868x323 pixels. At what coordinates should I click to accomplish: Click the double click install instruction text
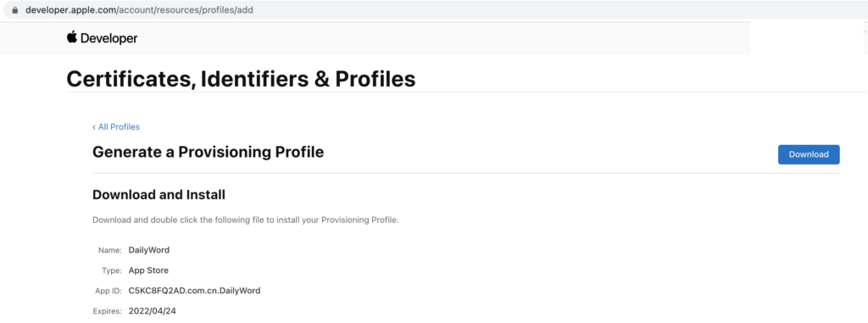click(x=245, y=220)
